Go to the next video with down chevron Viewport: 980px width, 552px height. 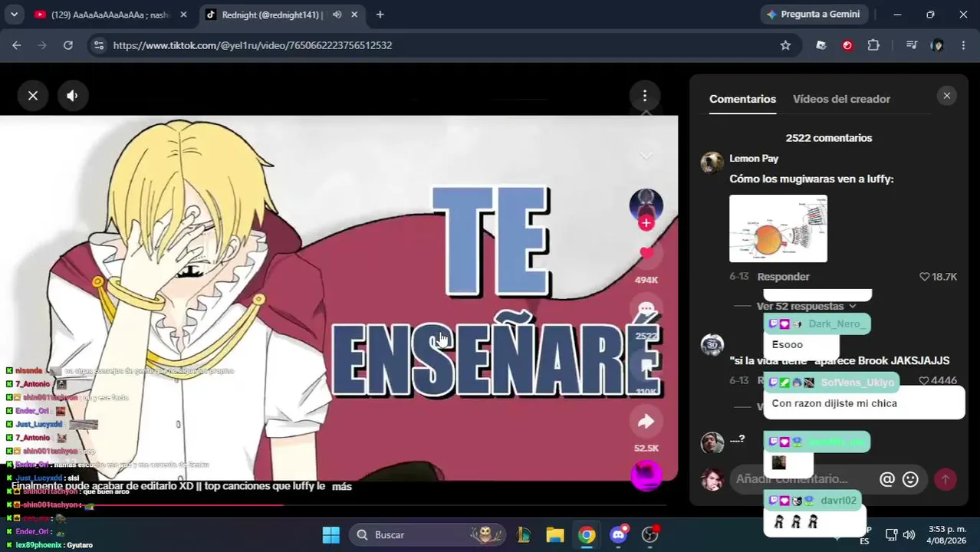pos(646,156)
